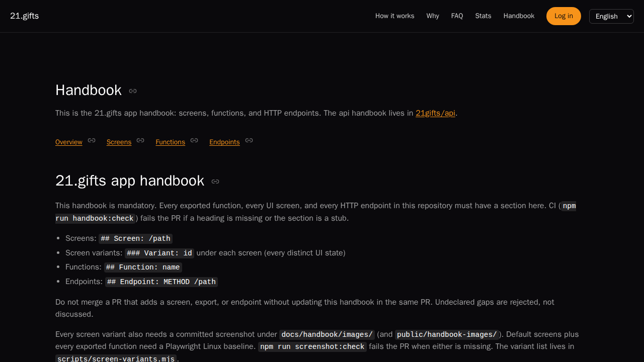The width and height of the screenshot is (644, 362).
Task: Click the 'public/handbook-images/' code path
Action: (x=447, y=335)
